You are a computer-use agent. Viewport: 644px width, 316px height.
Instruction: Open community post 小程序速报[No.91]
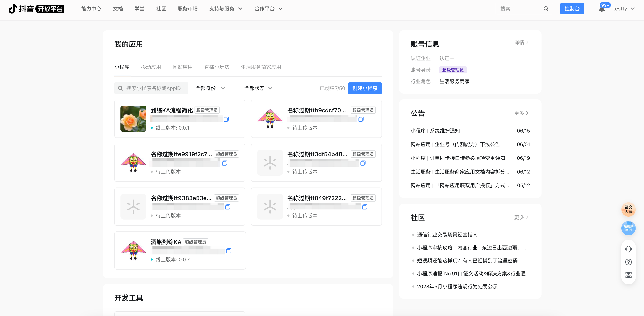coord(473,274)
